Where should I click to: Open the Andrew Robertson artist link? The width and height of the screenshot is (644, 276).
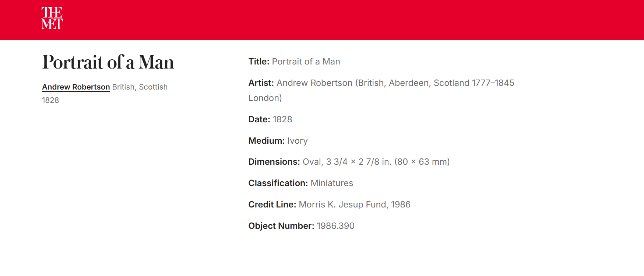[x=76, y=87]
